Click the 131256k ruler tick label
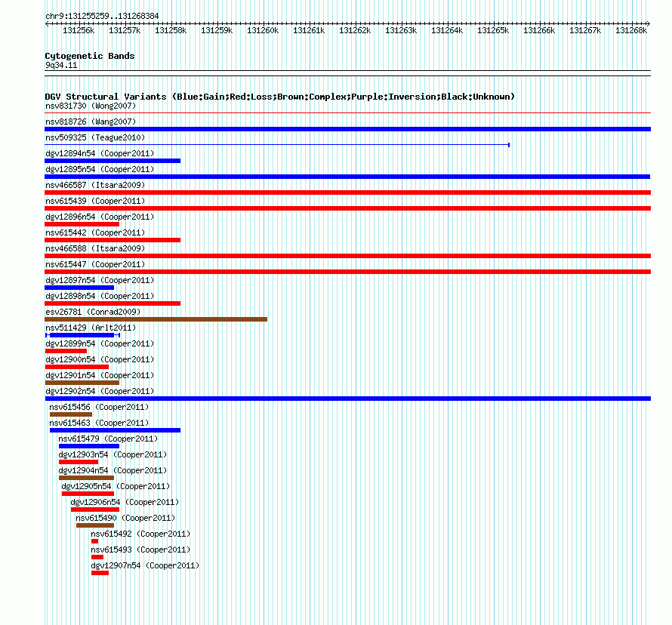 click(79, 30)
